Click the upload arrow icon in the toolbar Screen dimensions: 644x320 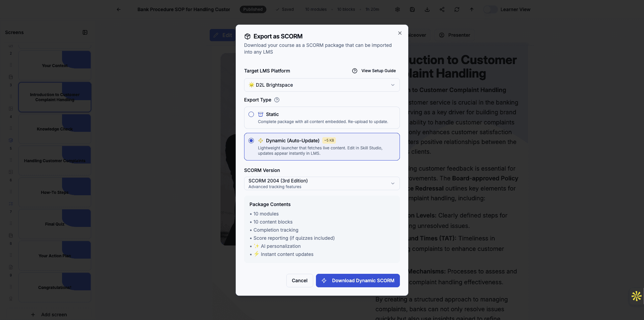[x=471, y=9]
